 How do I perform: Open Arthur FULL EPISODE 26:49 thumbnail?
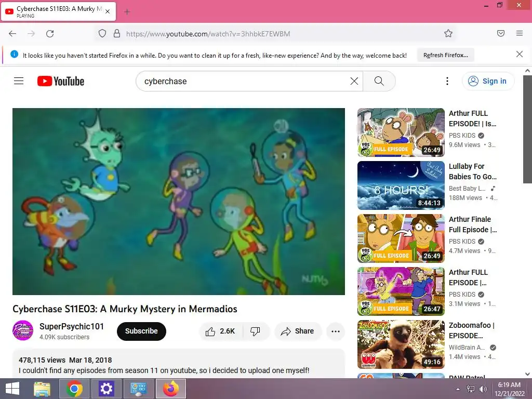pos(401,132)
